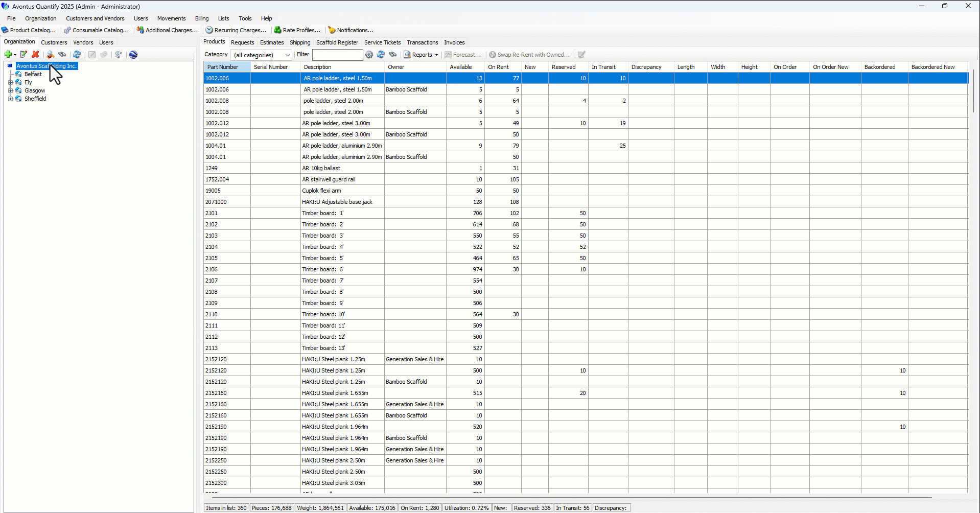Open Notifications from the toolbar
Viewport: 980px width, 513px height.
pyautogui.click(x=351, y=30)
